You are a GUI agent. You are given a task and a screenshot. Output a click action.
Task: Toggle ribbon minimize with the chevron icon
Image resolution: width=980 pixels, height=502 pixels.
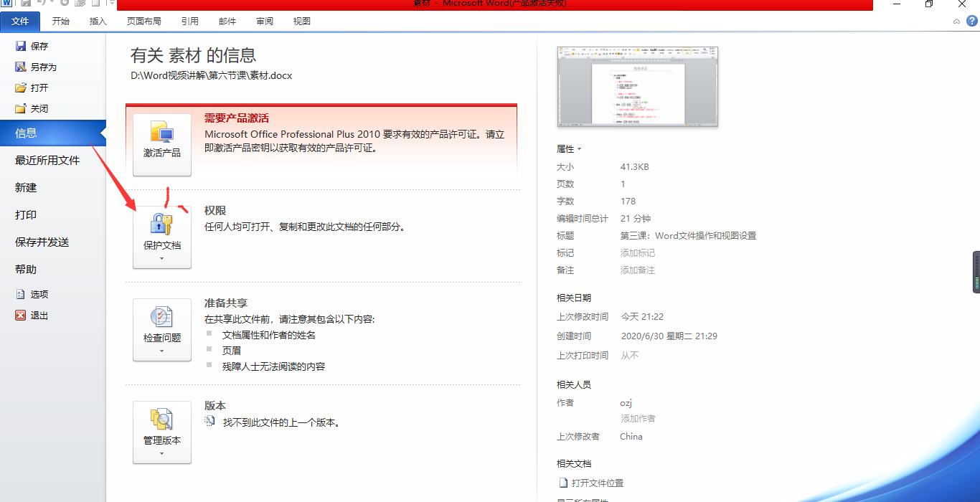956,21
